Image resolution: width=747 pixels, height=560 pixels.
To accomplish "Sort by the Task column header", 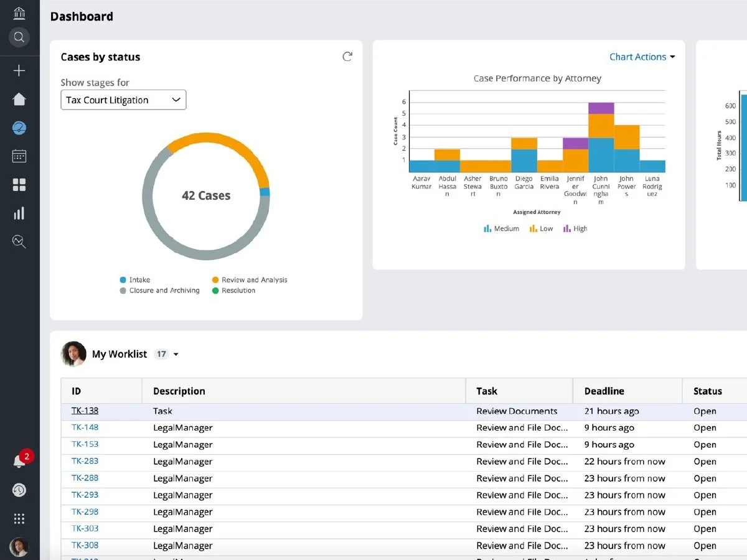I will pyautogui.click(x=519, y=391).
